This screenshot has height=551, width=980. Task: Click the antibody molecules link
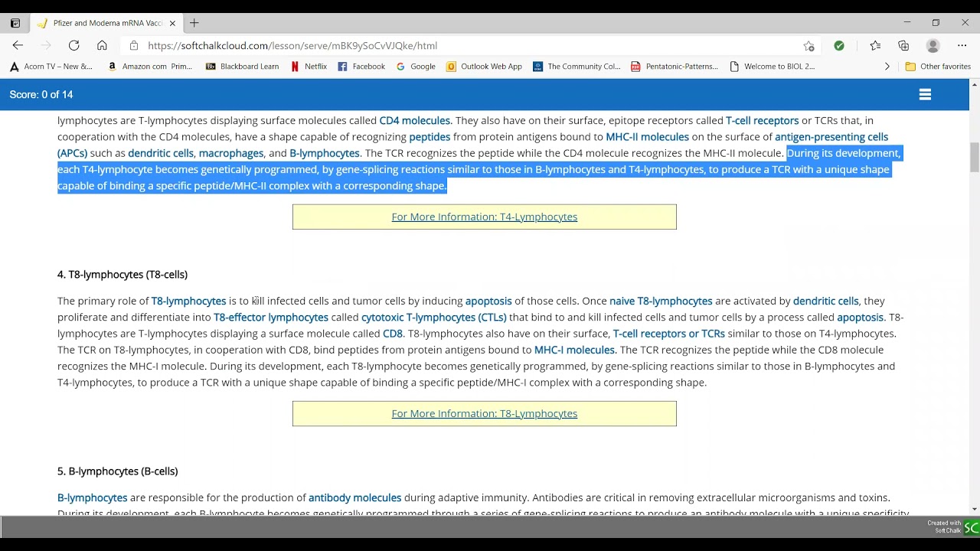pos(355,497)
